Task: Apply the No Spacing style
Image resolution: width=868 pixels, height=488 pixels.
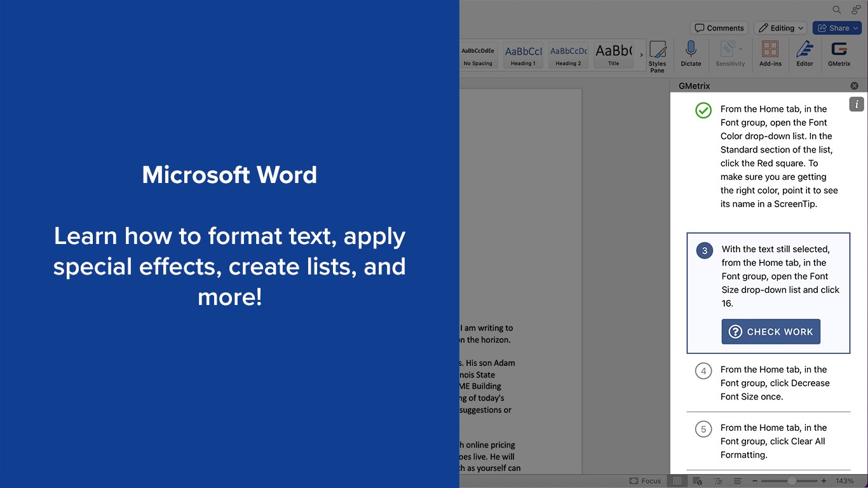Action: click(x=478, y=55)
